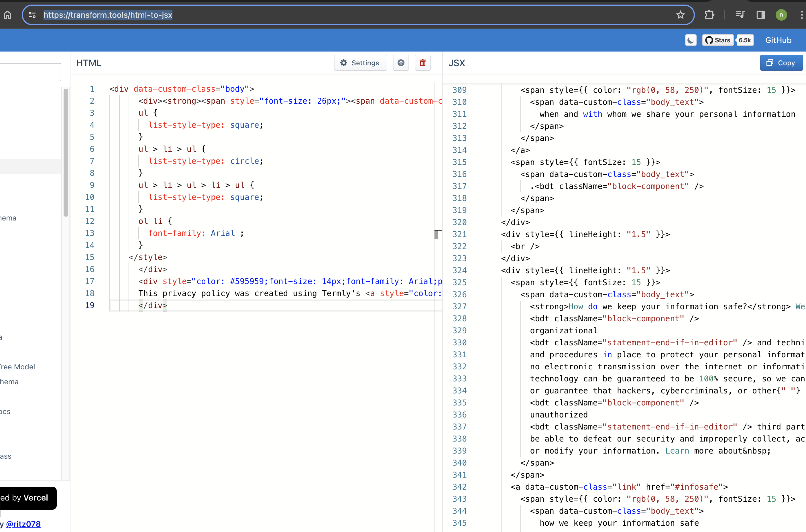Toggle the browser side panel icon
806x532 pixels.
(x=760, y=15)
